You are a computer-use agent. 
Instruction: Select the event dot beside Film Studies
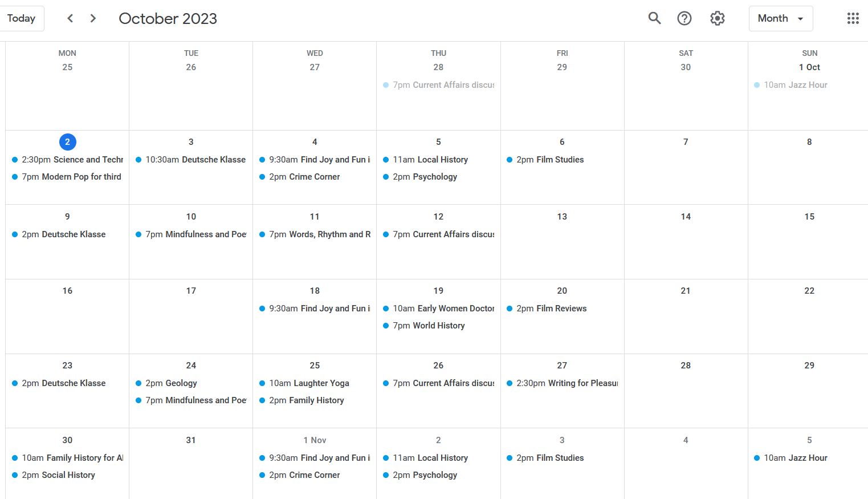coord(509,160)
